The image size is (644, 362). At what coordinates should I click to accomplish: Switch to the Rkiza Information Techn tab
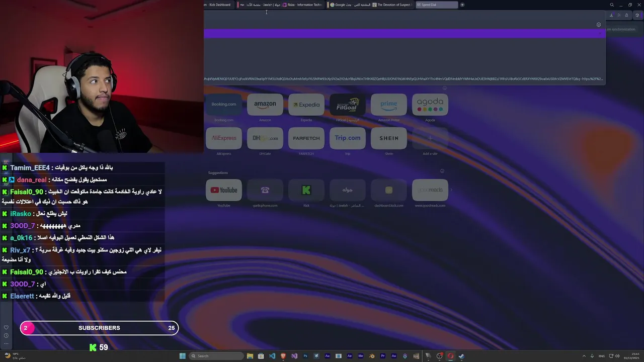coord(303,5)
